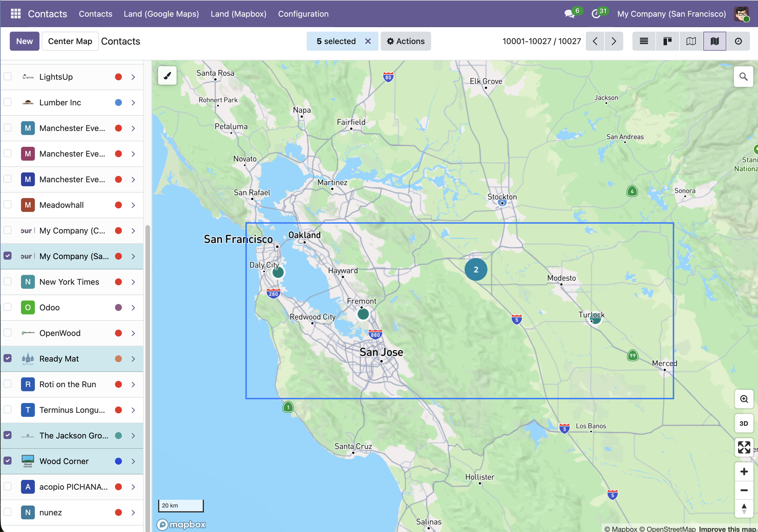Open the messages chat icon
This screenshot has height=532, width=758.
coord(569,14)
